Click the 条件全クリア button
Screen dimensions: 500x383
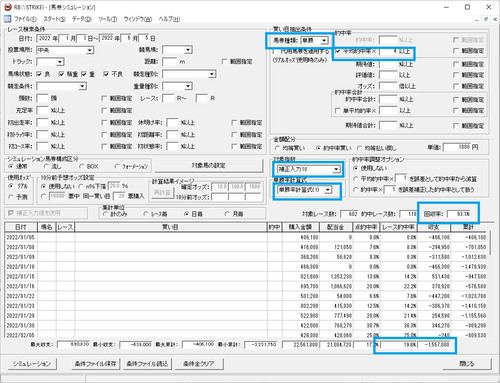[x=198, y=364]
